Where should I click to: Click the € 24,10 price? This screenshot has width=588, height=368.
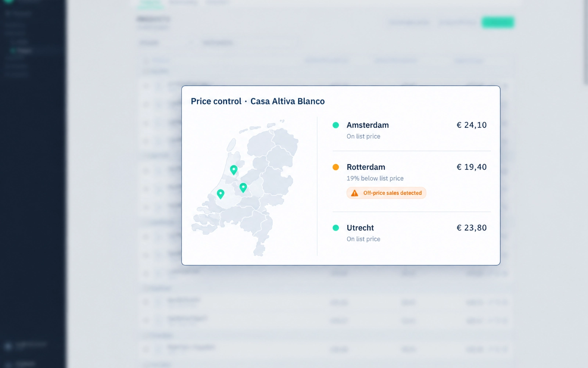click(472, 125)
